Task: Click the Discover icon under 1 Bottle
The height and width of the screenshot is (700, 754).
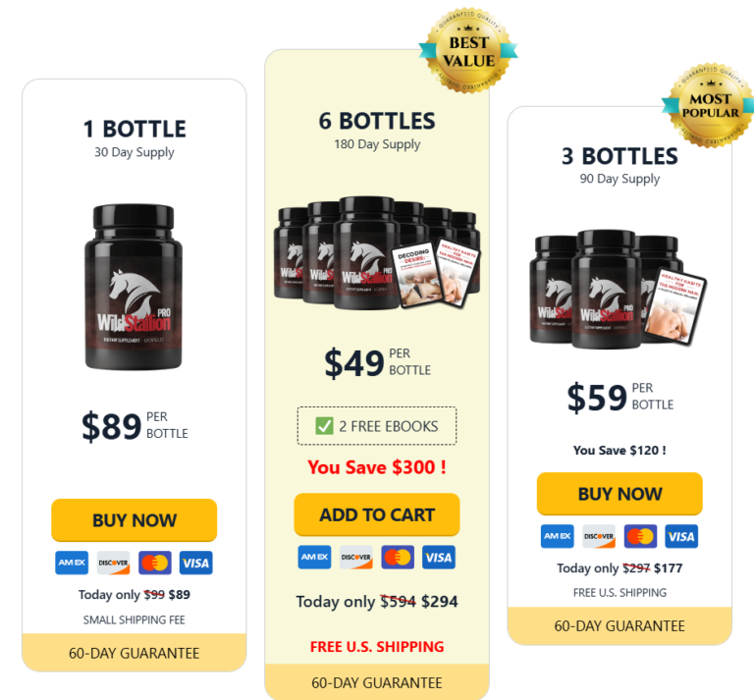Action: 113,563
